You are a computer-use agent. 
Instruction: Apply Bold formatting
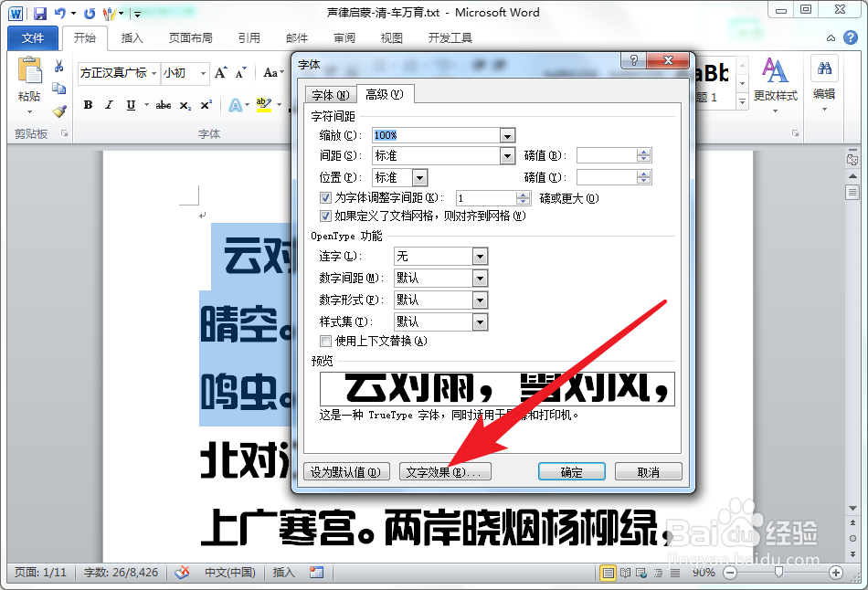[x=88, y=105]
